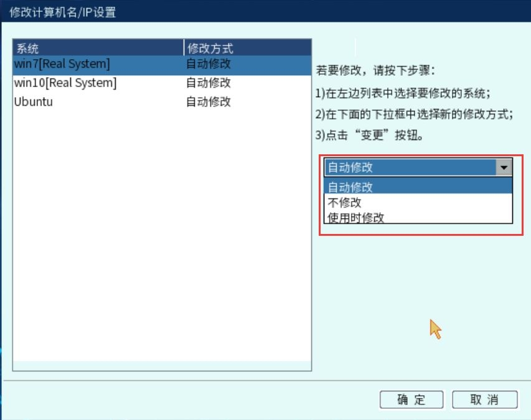Screen dimensions: 531x420
Task: Choose Ubuntu in the system list
Action: pyautogui.click(x=34, y=101)
